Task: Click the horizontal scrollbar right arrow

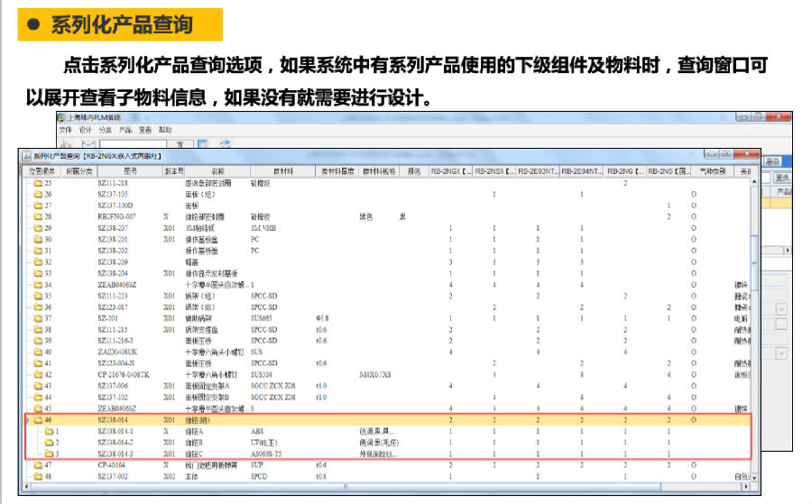Action: tap(746, 486)
